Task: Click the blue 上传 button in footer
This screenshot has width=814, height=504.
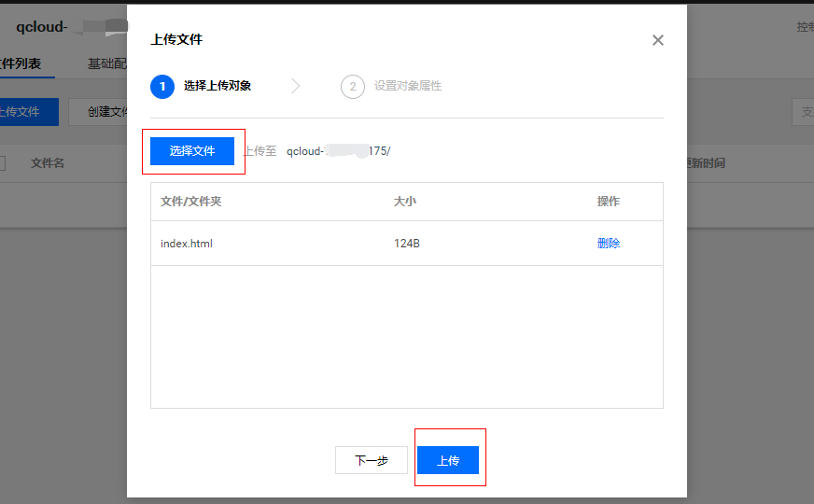Action: tap(448, 460)
